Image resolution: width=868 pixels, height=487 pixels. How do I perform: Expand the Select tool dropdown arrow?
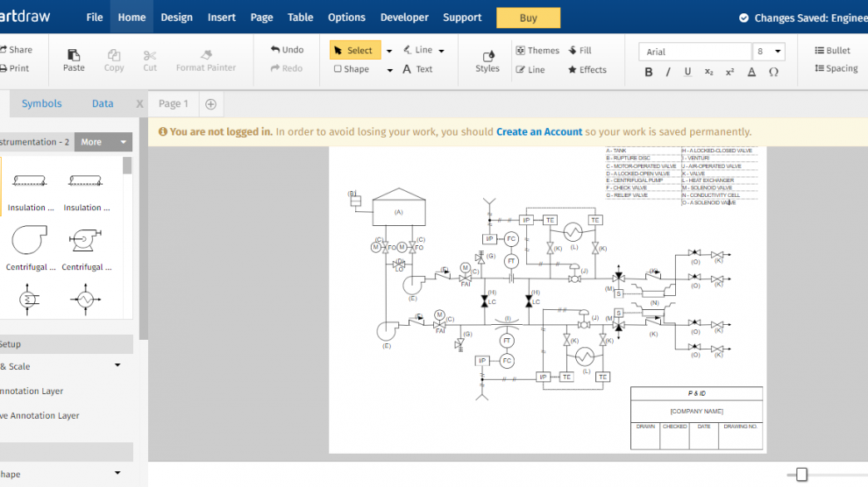click(389, 51)
